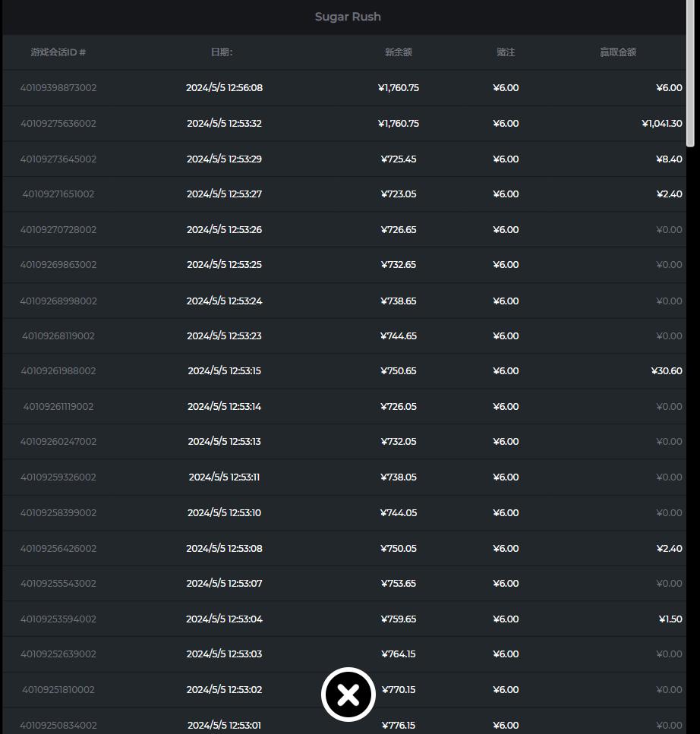Click the Sugar Rush title
700x734 pixels.
[348, 17]
